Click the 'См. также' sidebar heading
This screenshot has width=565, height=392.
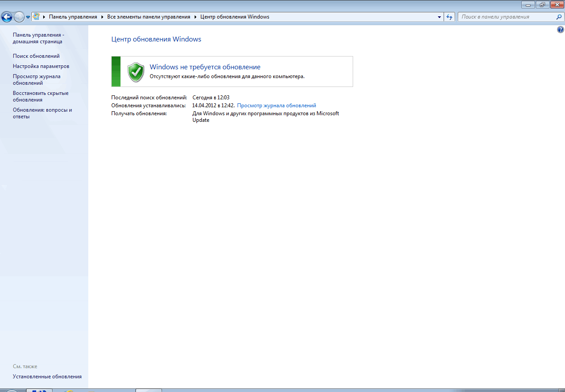coord(25,366)
